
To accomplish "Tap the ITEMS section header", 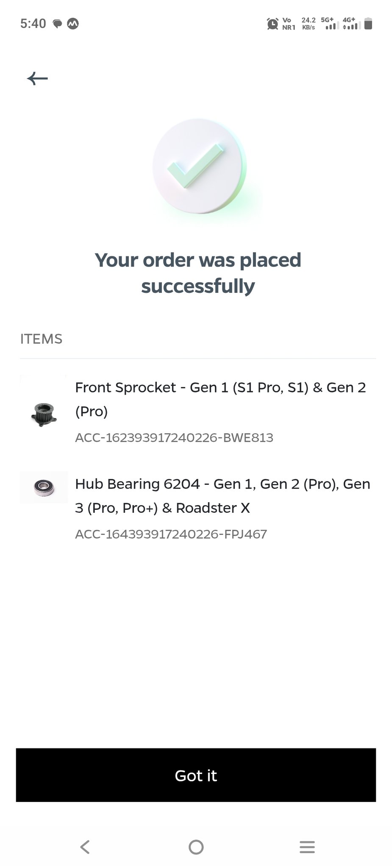I will 41,339.
